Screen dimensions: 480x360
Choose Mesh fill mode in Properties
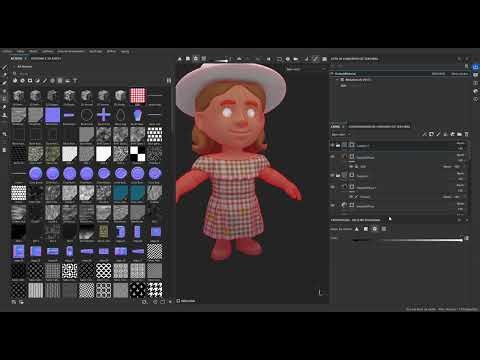pos(375,229)
